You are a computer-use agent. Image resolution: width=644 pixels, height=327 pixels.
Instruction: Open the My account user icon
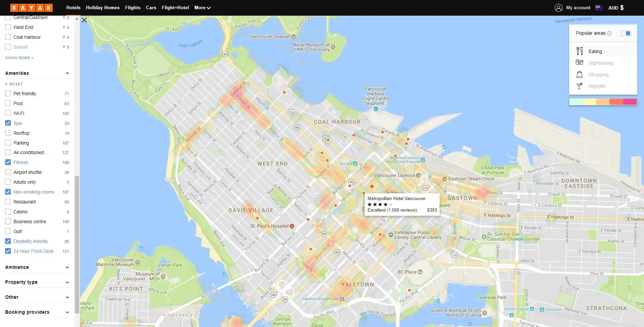pos(558,8)
